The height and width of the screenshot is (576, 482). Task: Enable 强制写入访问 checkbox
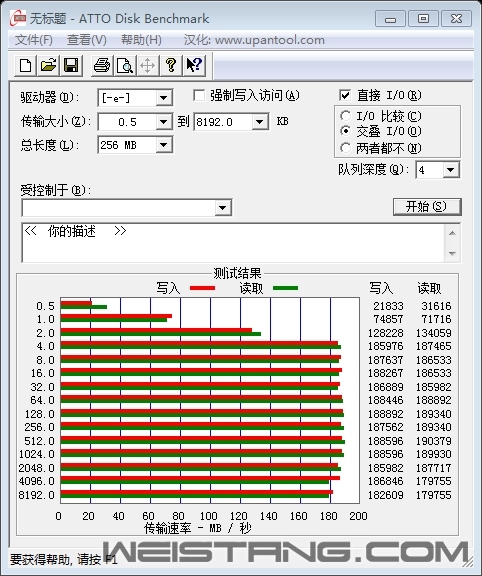199,96
